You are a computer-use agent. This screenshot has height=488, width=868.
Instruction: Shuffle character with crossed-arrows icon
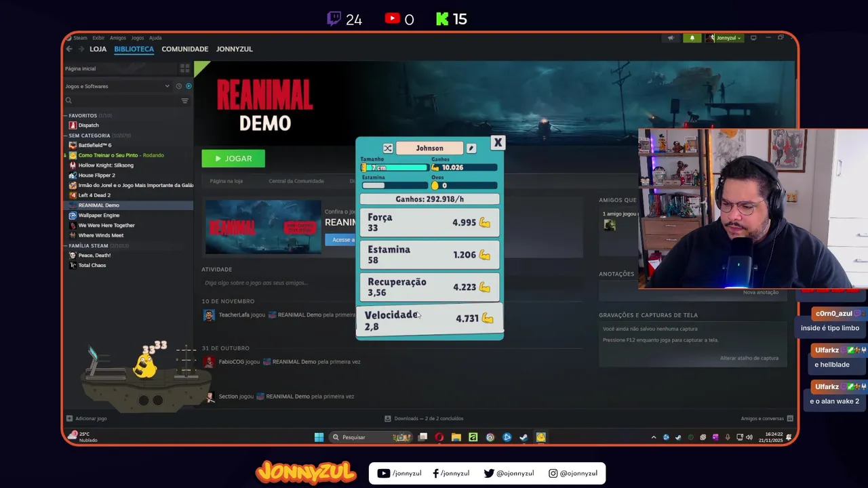pyautogui.click(x=388, y=148)
